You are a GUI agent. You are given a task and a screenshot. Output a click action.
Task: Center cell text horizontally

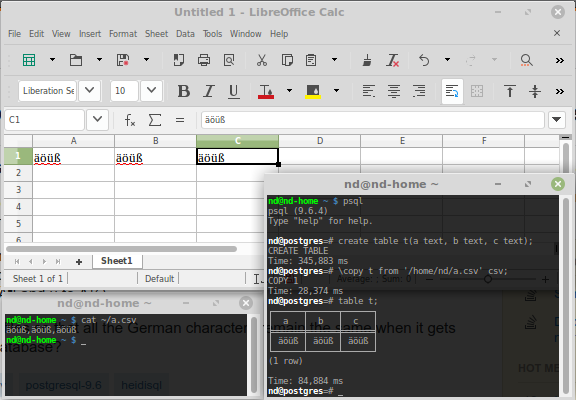pos(394,91)
